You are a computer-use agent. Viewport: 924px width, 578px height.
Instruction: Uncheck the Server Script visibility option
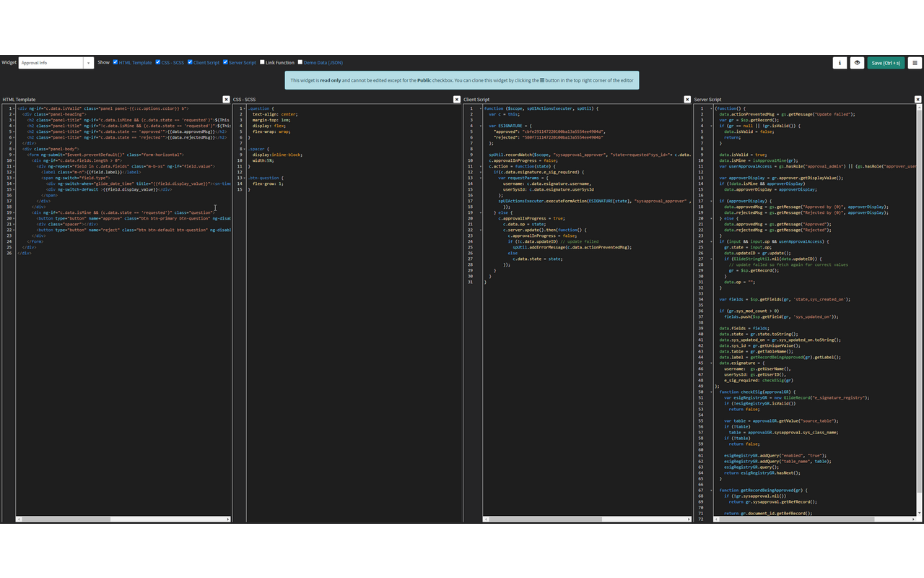(225, 62)
